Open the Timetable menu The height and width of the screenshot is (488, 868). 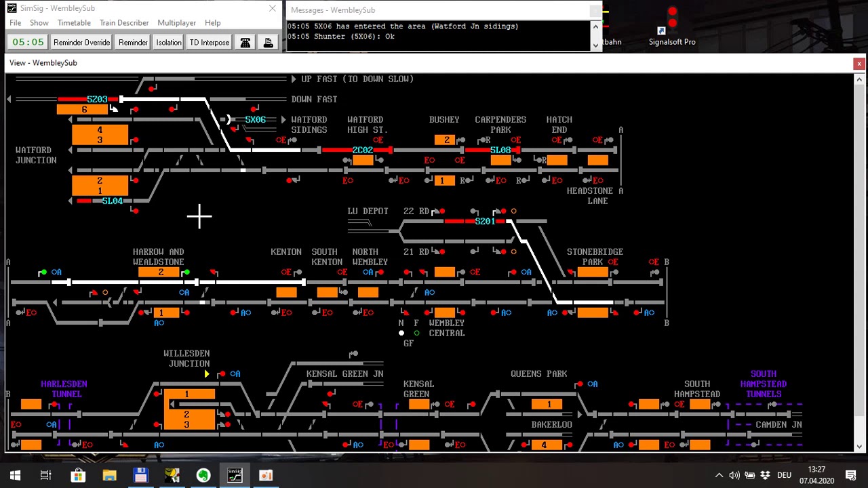click(x=74, y=22)
